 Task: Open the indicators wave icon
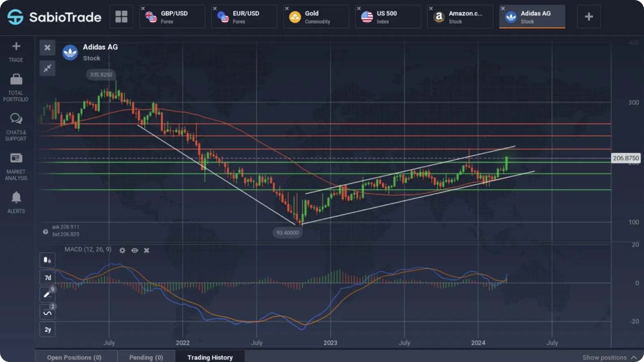47,312
